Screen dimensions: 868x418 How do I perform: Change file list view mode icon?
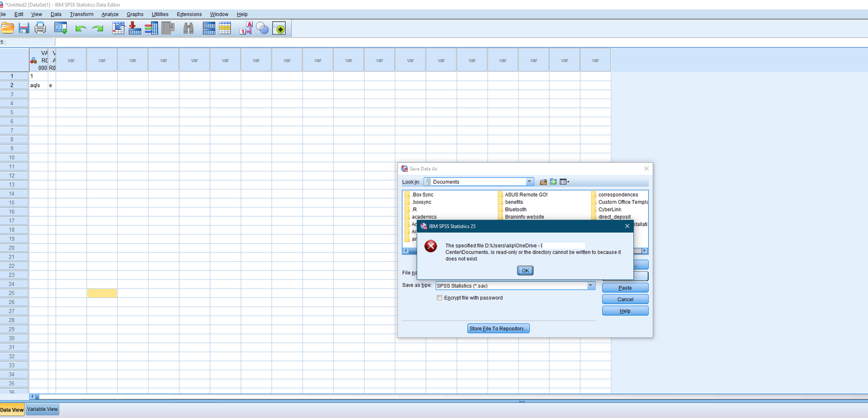pos(564,182)
